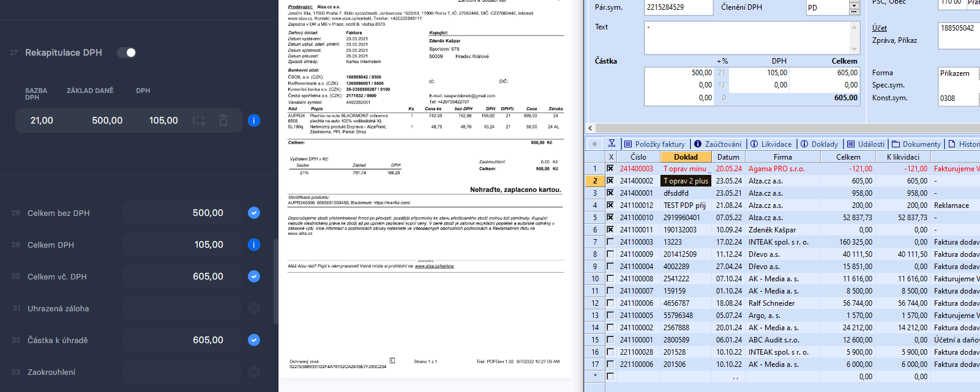Click the left arrow of the form's horizontal scrollbar

pos(590,128)
